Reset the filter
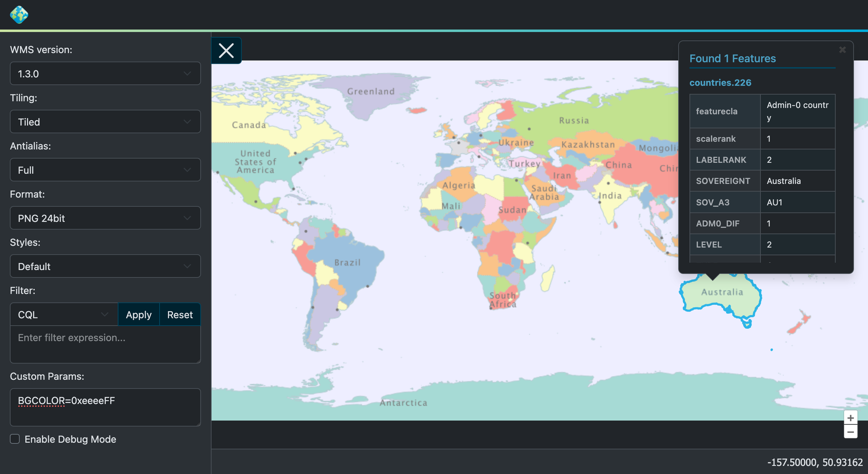Image resolution: width=868 pixels, height=474 pixels. 180,315
